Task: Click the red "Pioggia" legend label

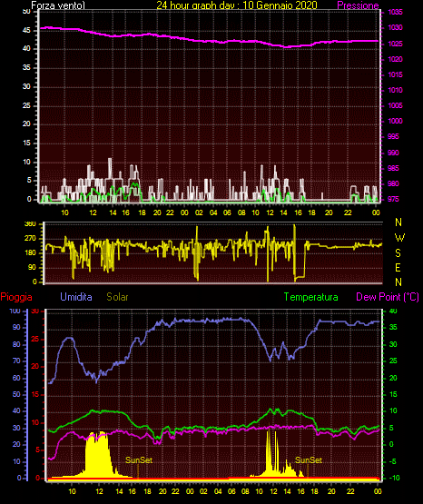Action: pyautogui.click(x=16, y=297)
